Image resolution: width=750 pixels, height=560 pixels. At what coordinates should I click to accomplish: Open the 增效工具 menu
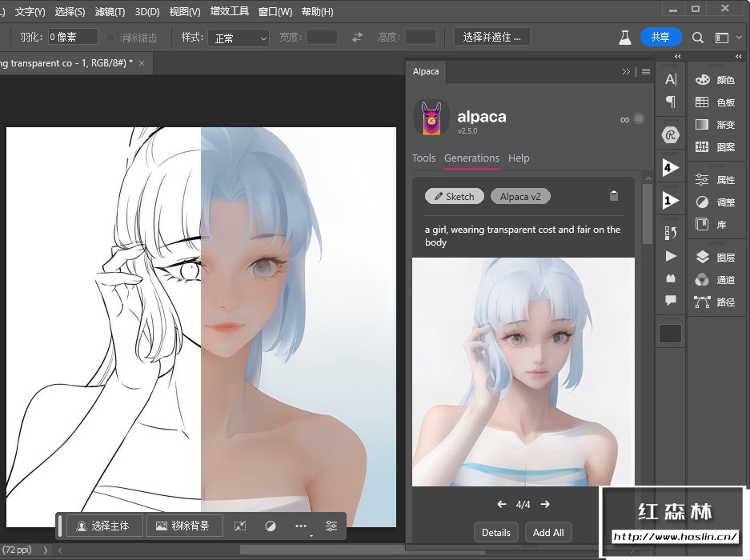click(230, 11)
